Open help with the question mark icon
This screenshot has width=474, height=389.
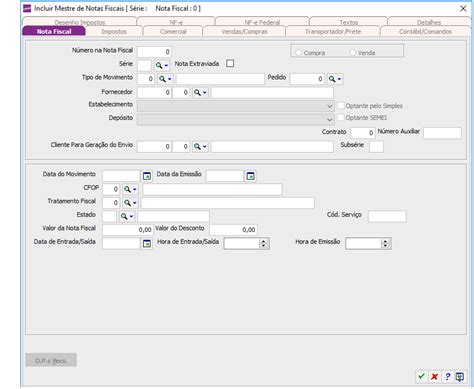pos(447,377)
